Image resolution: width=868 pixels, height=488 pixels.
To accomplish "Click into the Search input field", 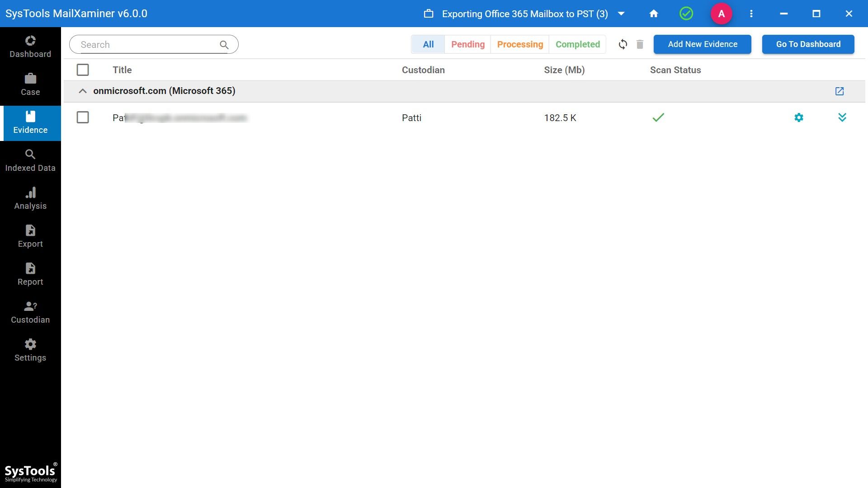I will click(147, 44).
